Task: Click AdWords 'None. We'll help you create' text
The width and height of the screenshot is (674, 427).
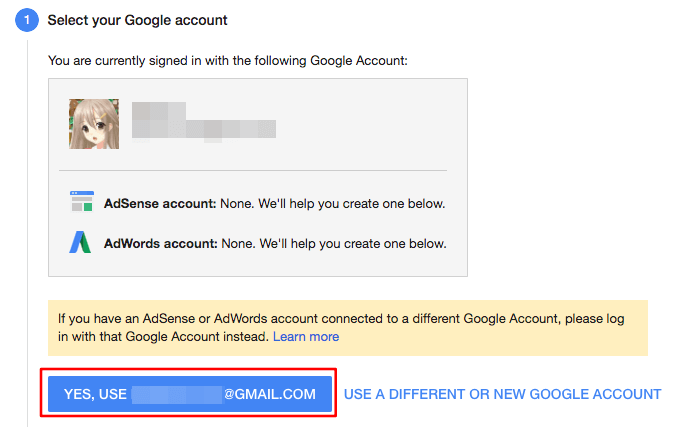Action: point(334,244)
